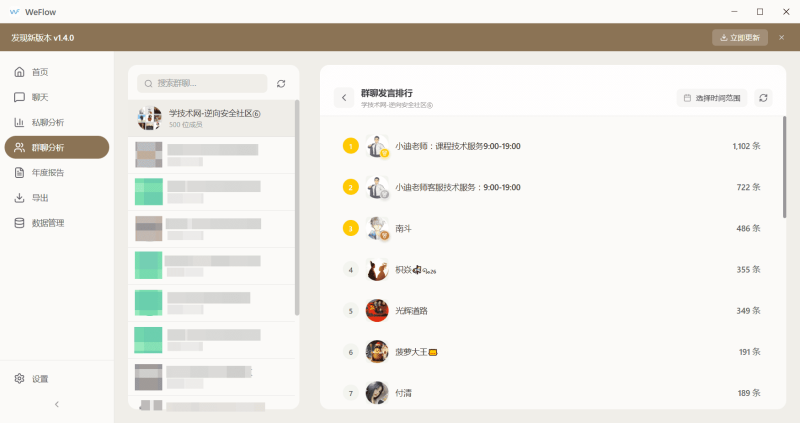
Task: Click the group list scrollbar
Action: click(x=297, y=208)
